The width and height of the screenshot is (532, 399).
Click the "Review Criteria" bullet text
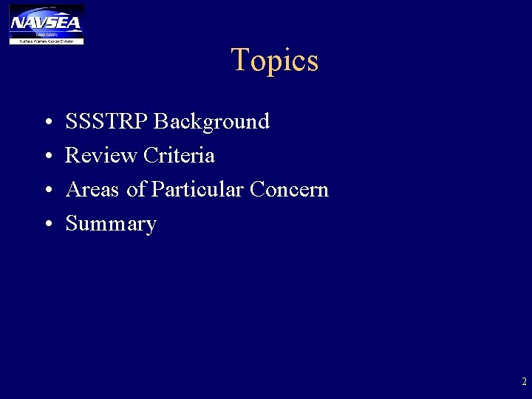click(140, 155)
